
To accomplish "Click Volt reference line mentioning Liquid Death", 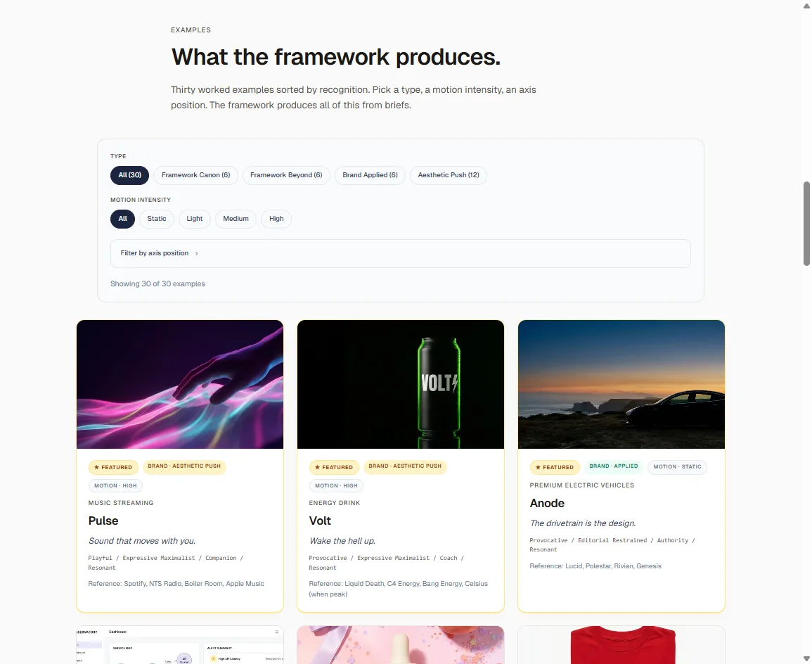I will click(398, 589).
